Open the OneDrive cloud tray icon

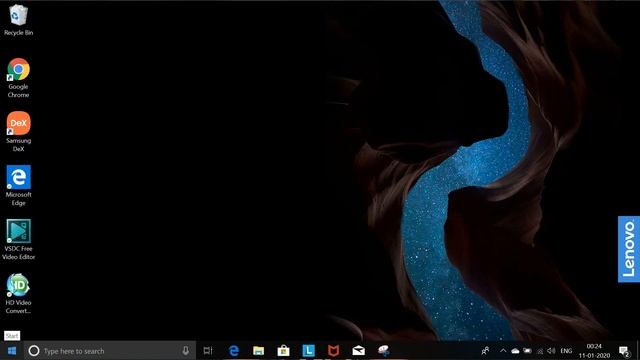tap(516, 351)
